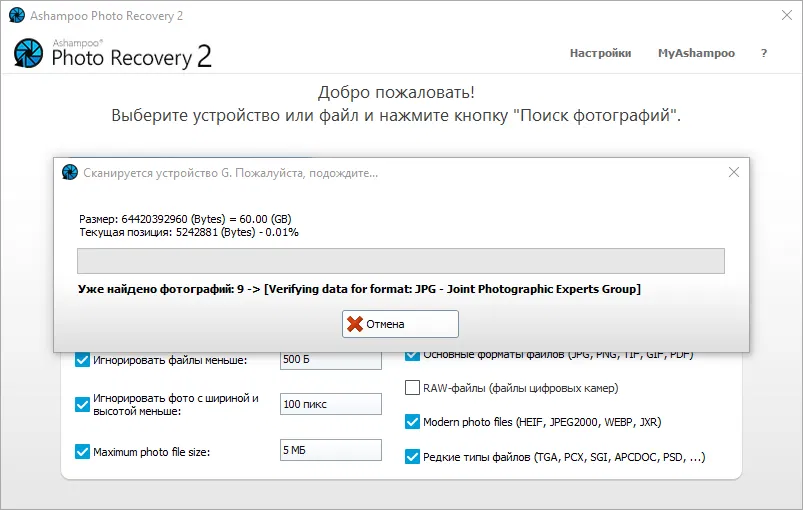Click the 100 пикс dimension field
803x510 pixels.
point(330,404)
